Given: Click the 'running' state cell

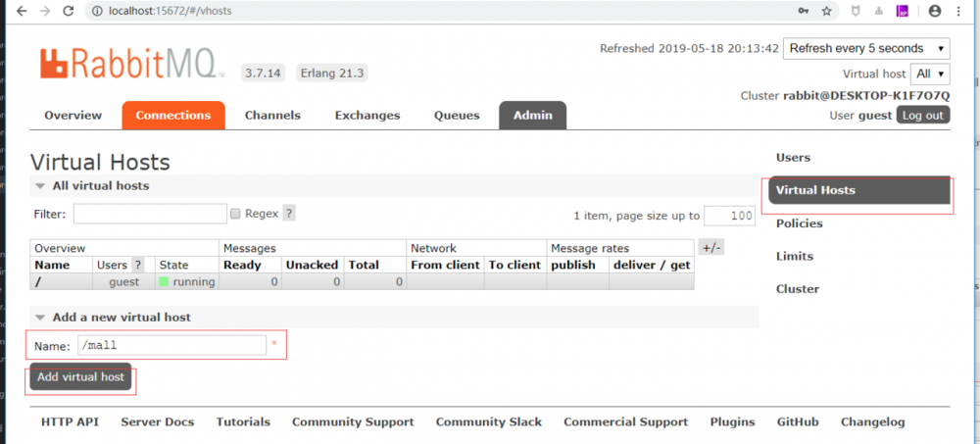Looking at the screenshot, I should click(x=187, y=282).
